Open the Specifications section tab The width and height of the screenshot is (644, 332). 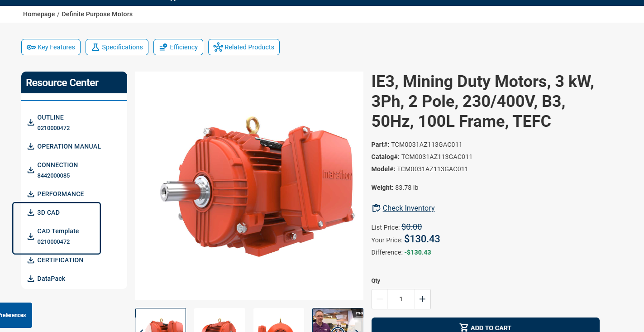[117, 47]
